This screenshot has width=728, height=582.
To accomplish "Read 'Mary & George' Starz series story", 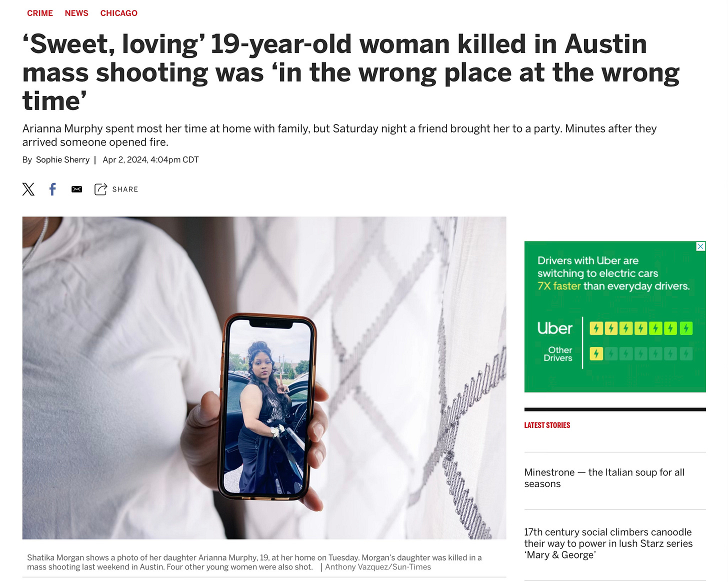I will (608, 543).
